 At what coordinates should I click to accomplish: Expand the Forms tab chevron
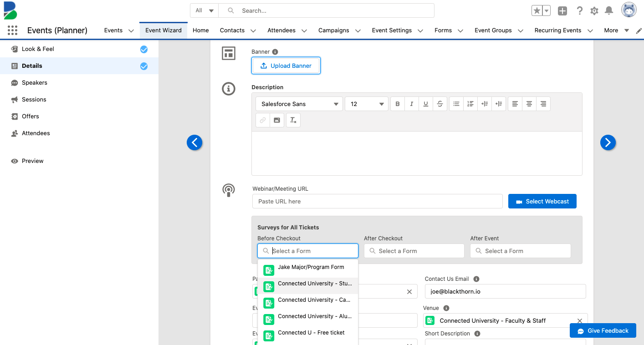tap(460, 30)
